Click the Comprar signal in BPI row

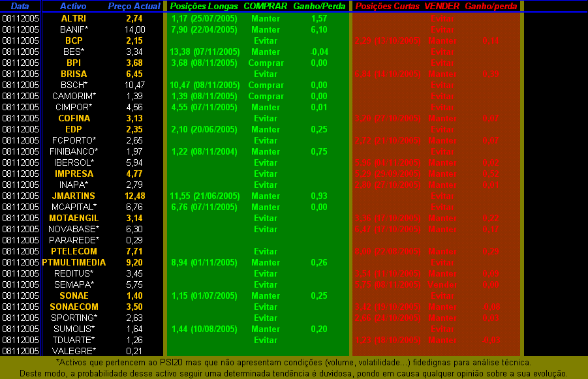coord(266,63)
